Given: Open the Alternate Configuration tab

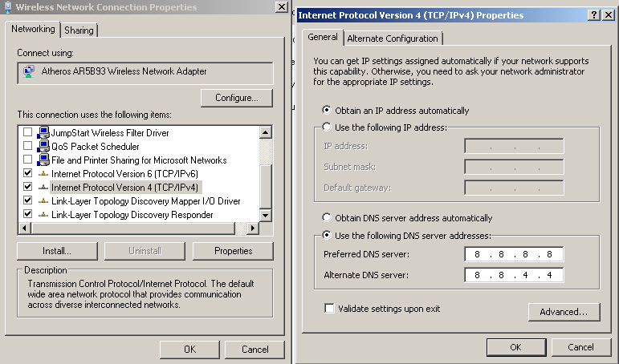Looking at the screenshot, I should (x=393, y=38).
